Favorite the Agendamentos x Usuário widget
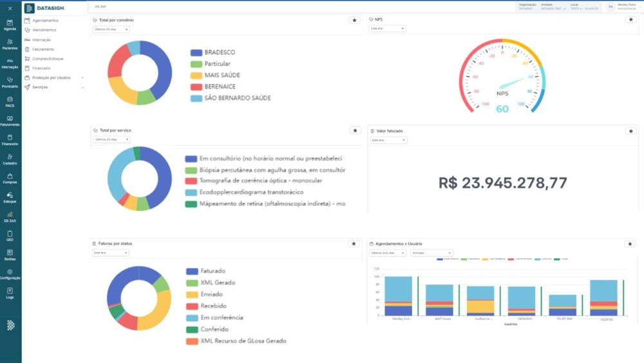Image resolution: width=644 pixels, height=363 pixels. [x=630, y=244]
